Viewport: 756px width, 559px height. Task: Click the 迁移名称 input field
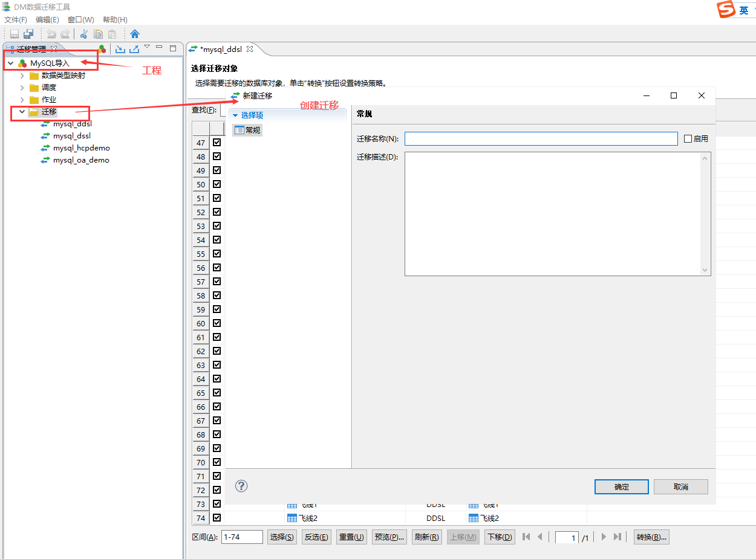[541, 139]
